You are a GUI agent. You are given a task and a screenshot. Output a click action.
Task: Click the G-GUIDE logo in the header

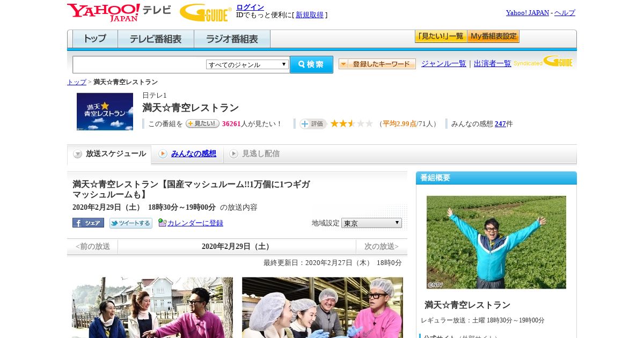(206, 12)
